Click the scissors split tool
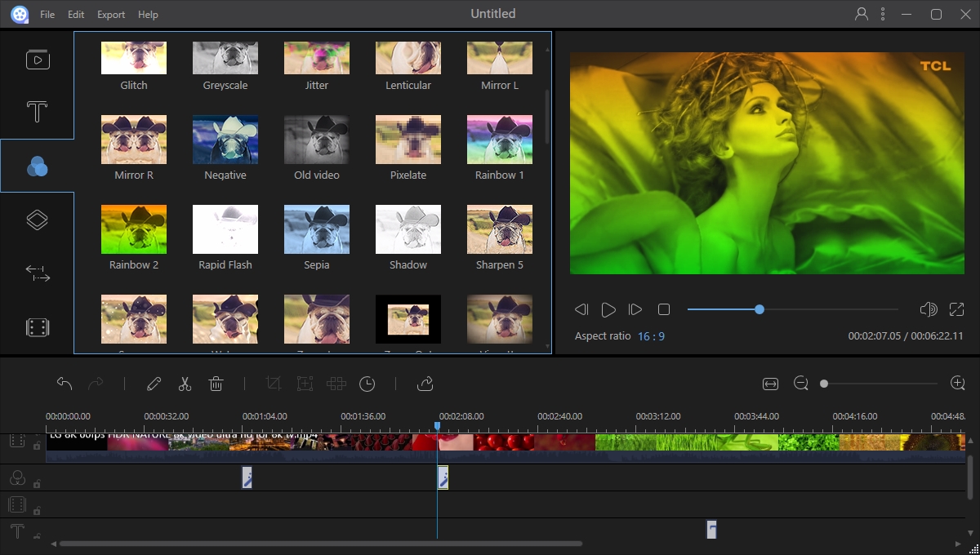Screen dimensions: 980x555 (185, 384)
